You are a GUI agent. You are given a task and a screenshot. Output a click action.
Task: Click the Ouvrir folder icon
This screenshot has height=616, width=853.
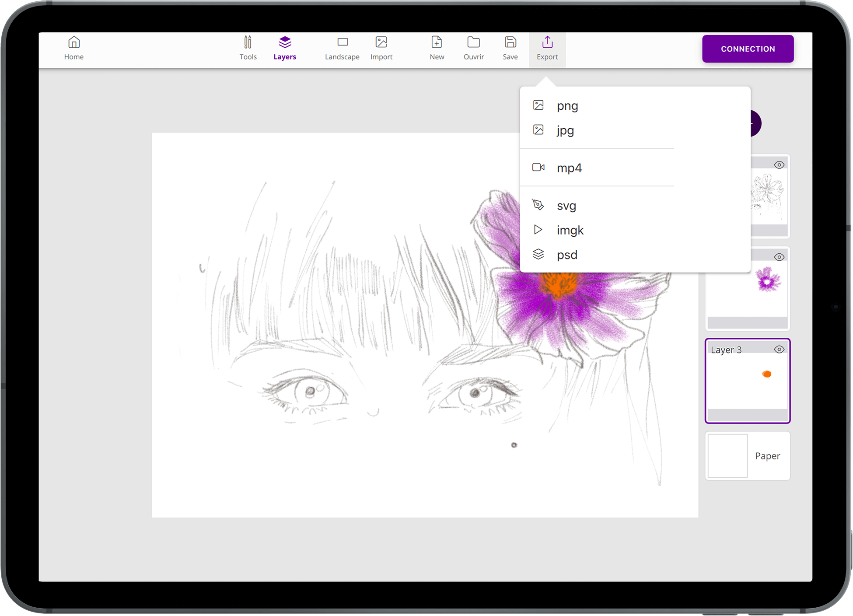pos(474,43)
